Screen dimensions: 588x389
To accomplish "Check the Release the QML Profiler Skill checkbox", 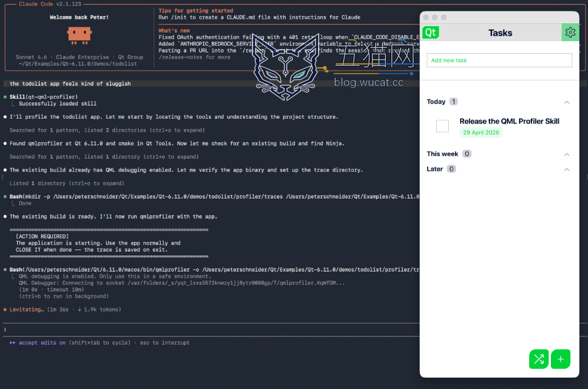I will click(x=442, y=126).
